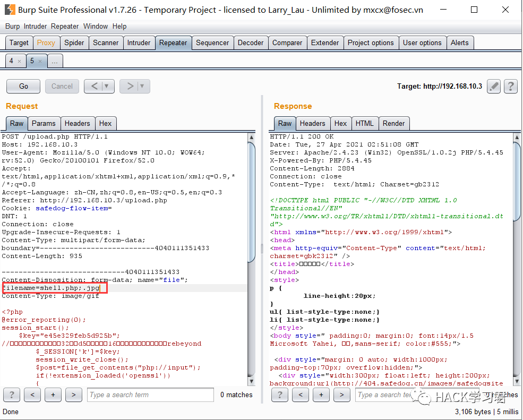Send the request with the Go button

pyautogui.click(x=23, y=87)
